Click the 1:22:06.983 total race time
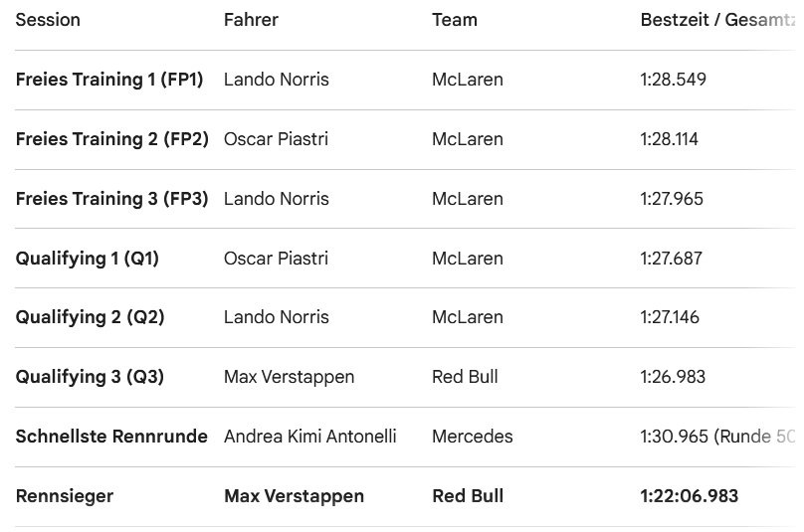Screen dimensions: 804x532 [690, 496]
